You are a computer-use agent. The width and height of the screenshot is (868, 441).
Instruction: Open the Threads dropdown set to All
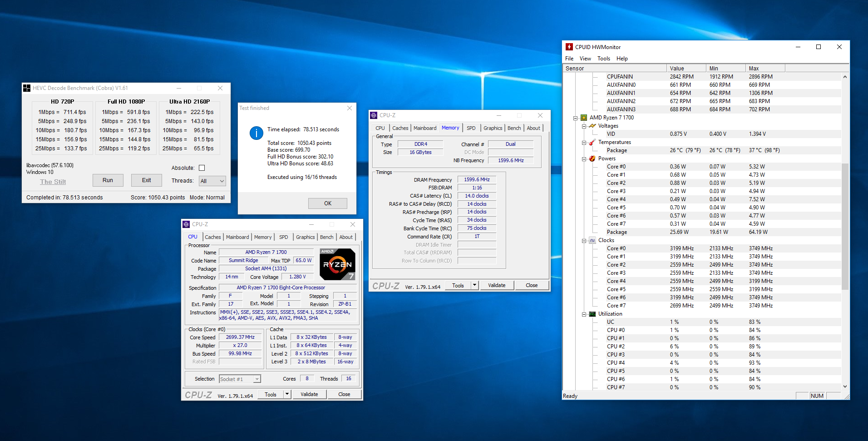[212, 181]
